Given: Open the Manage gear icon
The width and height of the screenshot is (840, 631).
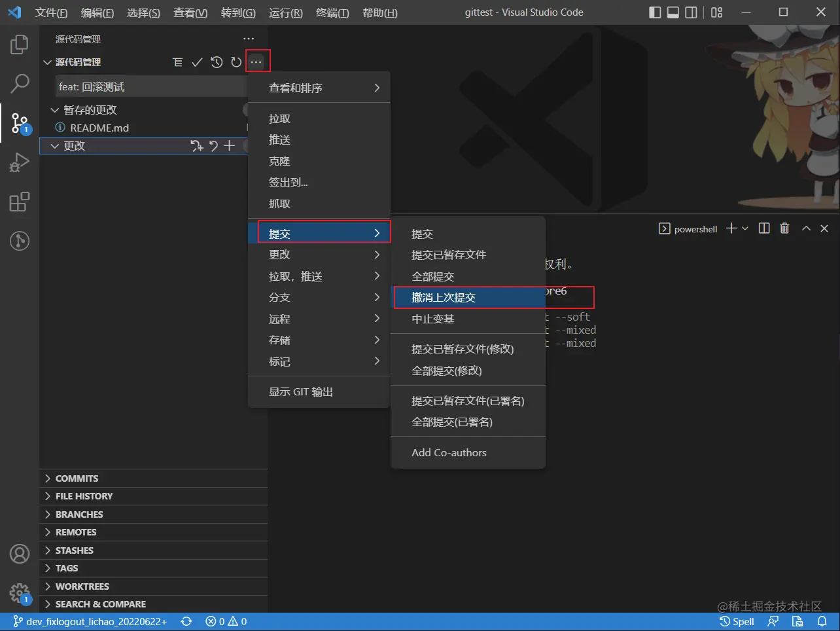Looking at the screenshot, I should (20, 593).
